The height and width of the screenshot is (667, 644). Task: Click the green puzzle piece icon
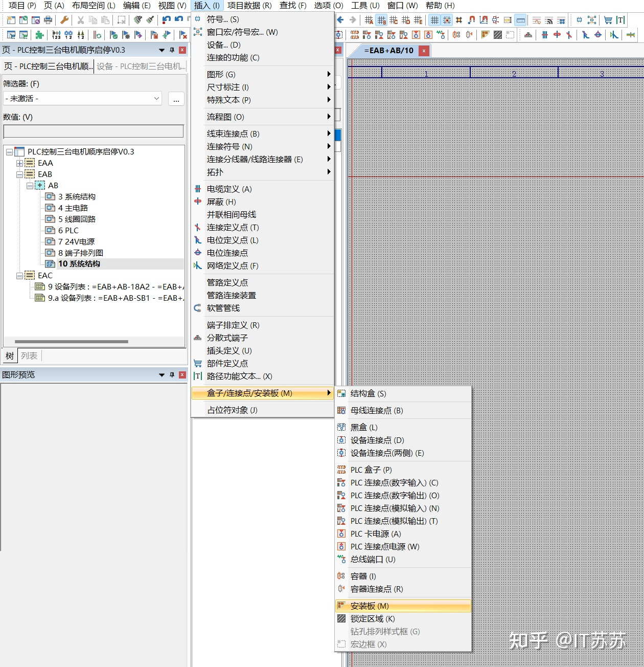click(39, 35)
